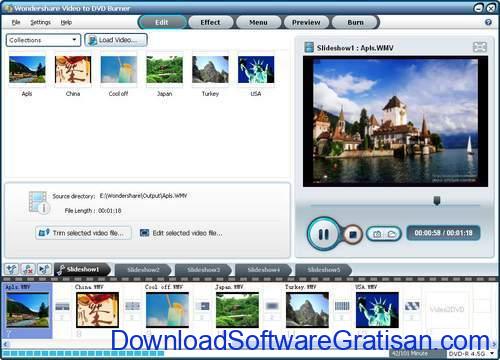Click the storyboard scroll left arrow

[5, 344]
